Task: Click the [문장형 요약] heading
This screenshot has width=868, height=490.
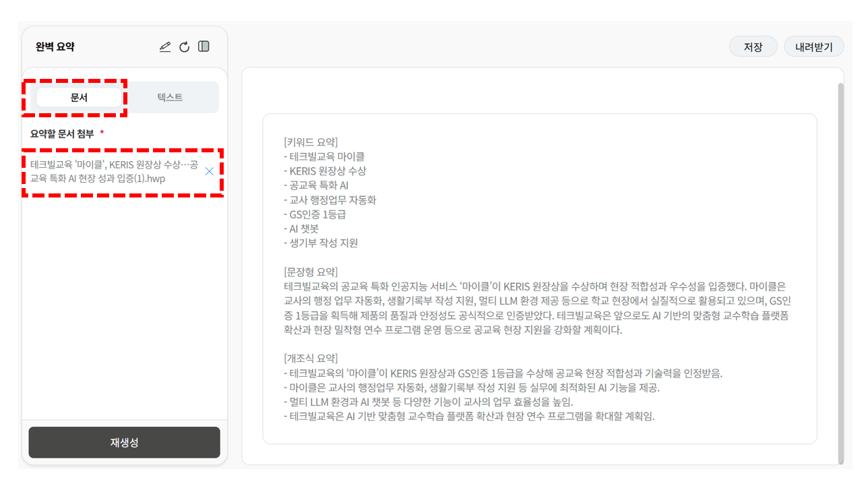Action: tap(311, 272)
